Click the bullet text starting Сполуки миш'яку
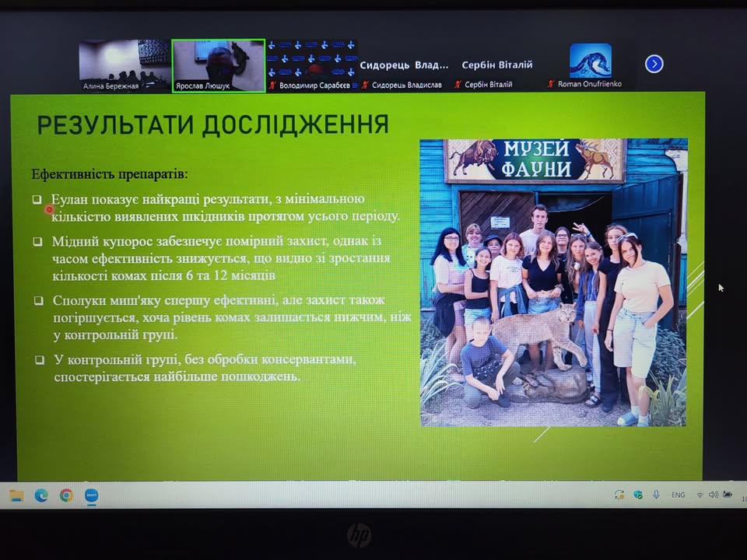The height and width of the screenshot is (560, 747). coord(232,317)
